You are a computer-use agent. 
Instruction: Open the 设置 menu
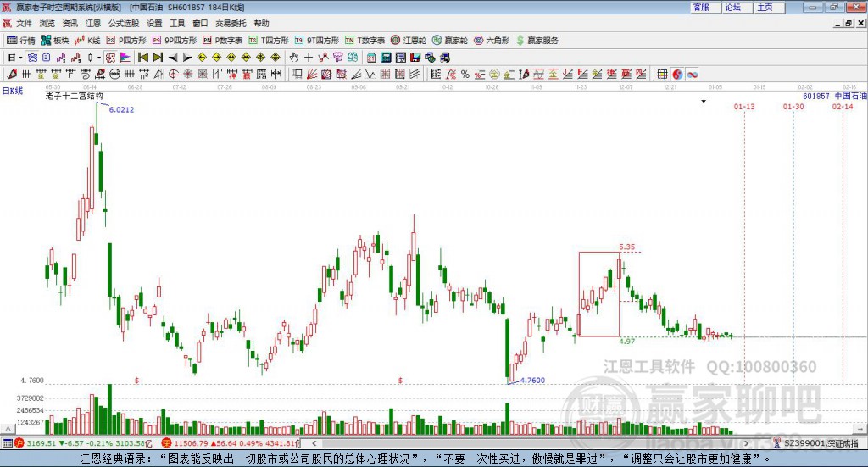point(154,23)
